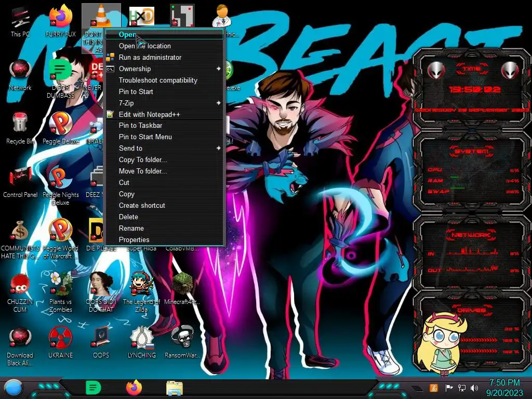Choose Delete from the context menu
Viewport: 532px width, 399px height.
click(165, 217)
